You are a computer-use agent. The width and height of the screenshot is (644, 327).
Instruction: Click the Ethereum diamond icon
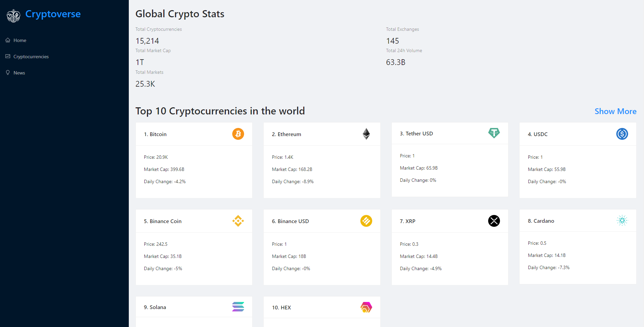point(366,134)
